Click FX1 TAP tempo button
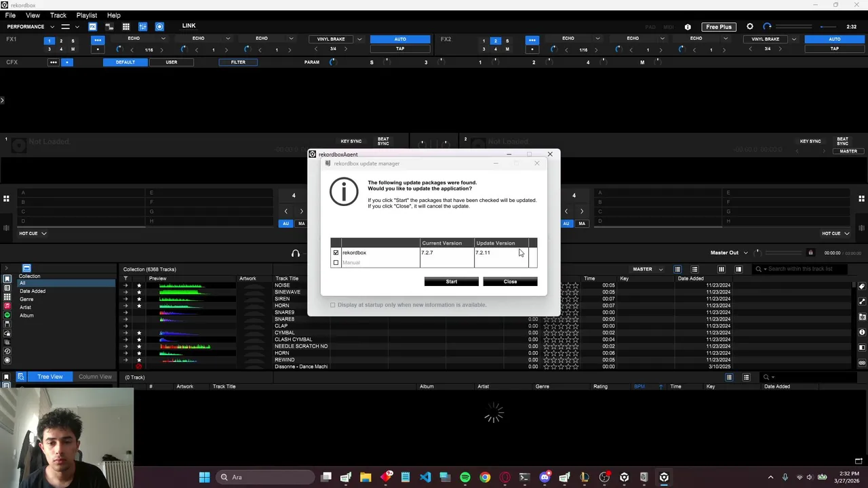 point(400,49)
